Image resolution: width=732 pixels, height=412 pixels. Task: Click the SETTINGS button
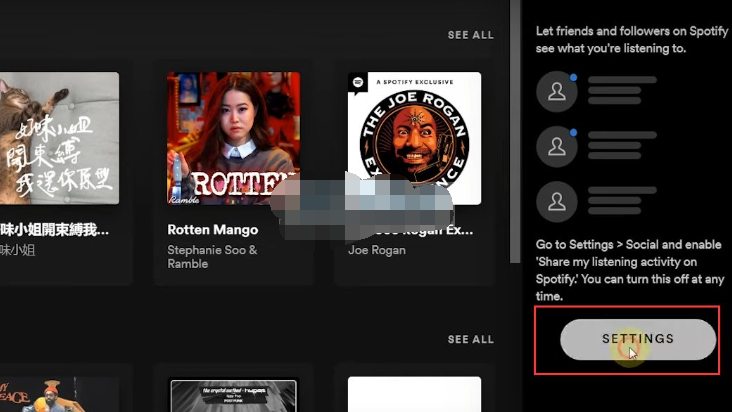[x=638, y=339]
